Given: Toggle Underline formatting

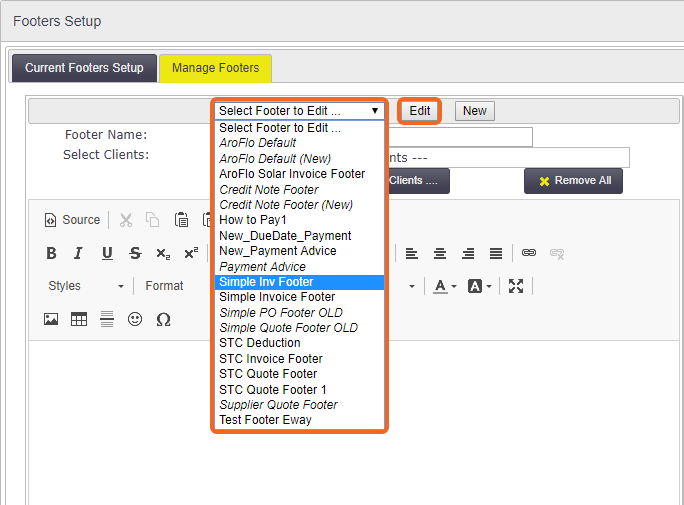Looking at the screenshot, I should click(x=107, y=253).
